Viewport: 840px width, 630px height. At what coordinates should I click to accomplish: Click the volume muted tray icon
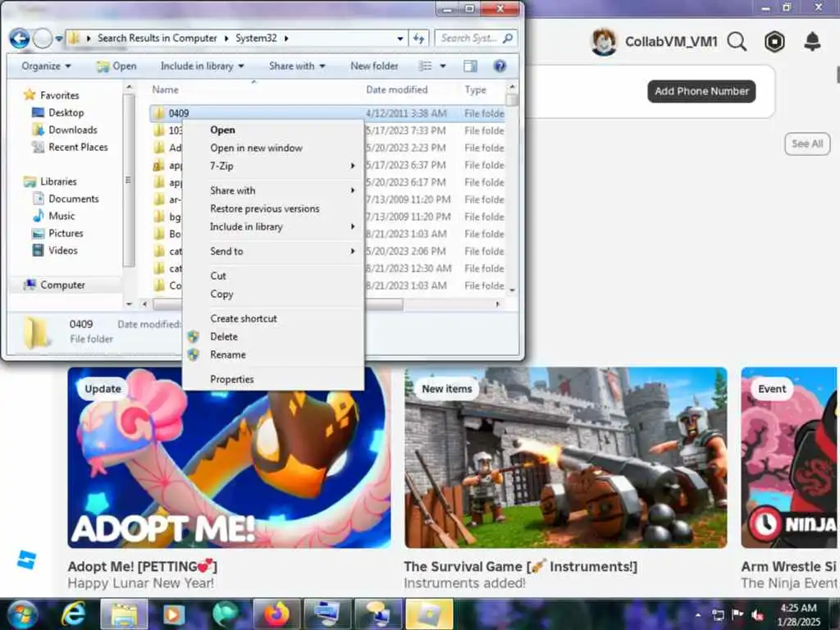(757, 614)
